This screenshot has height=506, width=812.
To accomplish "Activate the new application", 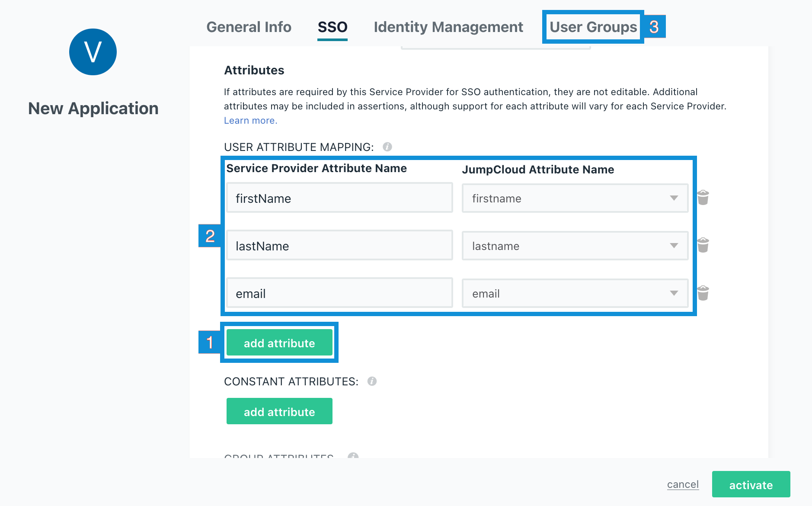I will [751, 485].
